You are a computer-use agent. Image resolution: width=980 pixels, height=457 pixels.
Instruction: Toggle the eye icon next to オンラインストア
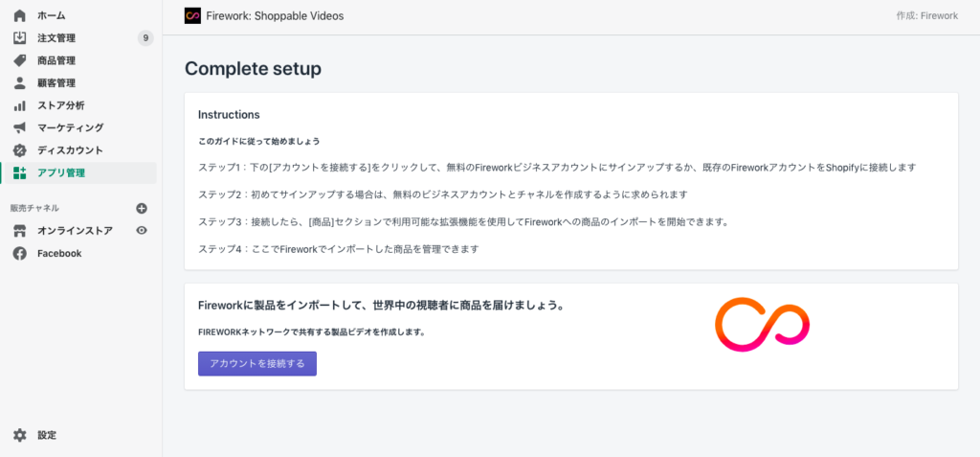[142, 230]
